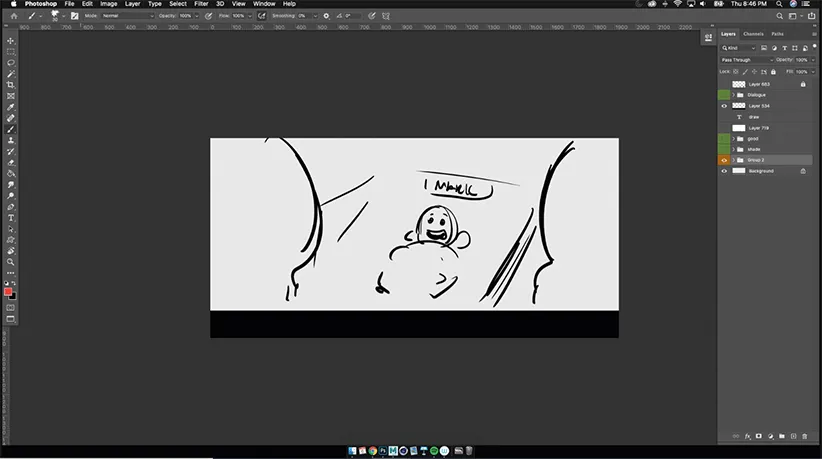Select the Move tool

click(11, 41)
